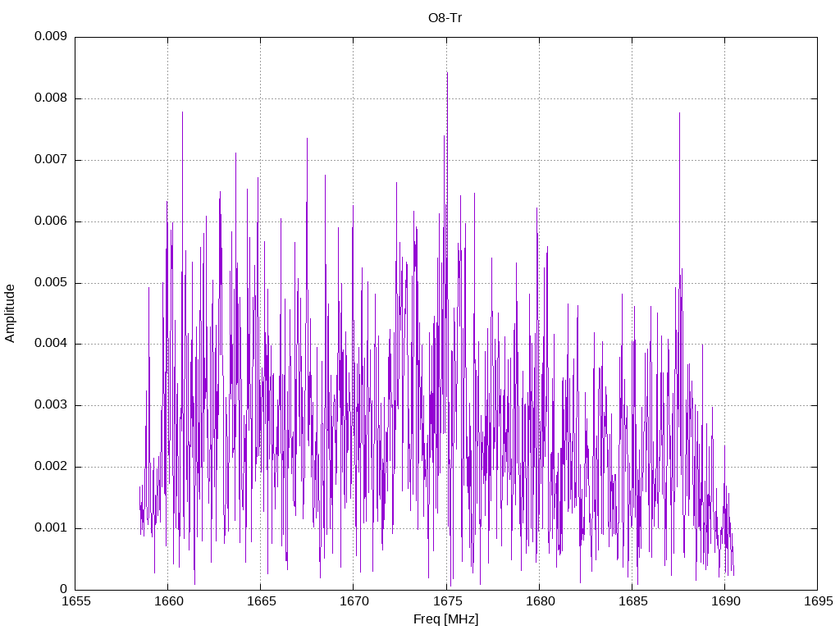Click the 1660 x-axis tick label
Image resolution: width=840 pixels, height=630 pixels.
(x=169, y=601)
